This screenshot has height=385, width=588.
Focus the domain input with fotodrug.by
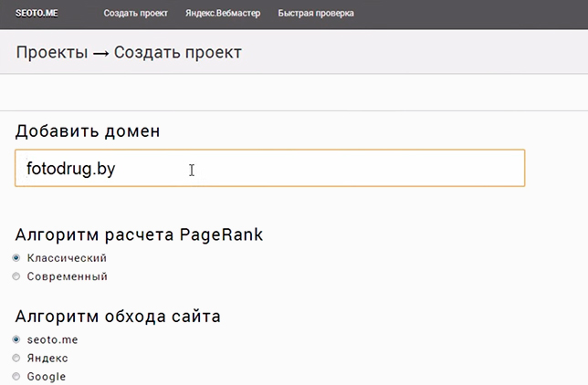coord(270,168)
